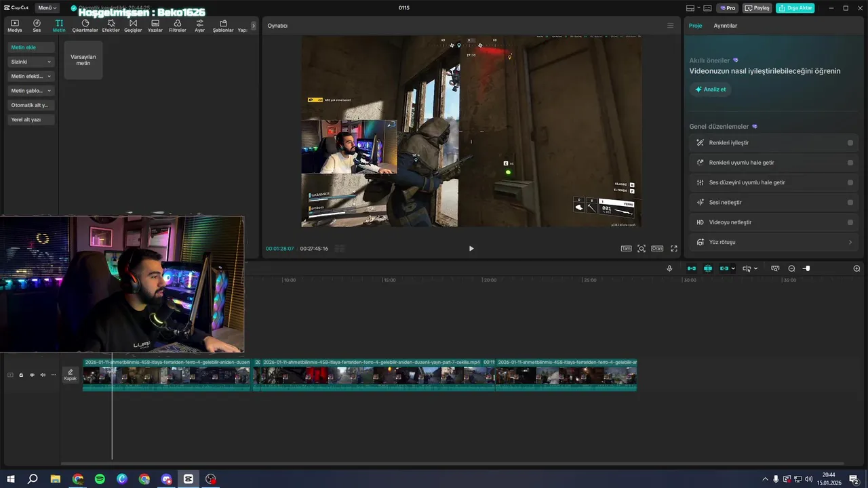Open the track more options ellipsis
This screenshot has height=488, width=868.
[x=54, y=375]
